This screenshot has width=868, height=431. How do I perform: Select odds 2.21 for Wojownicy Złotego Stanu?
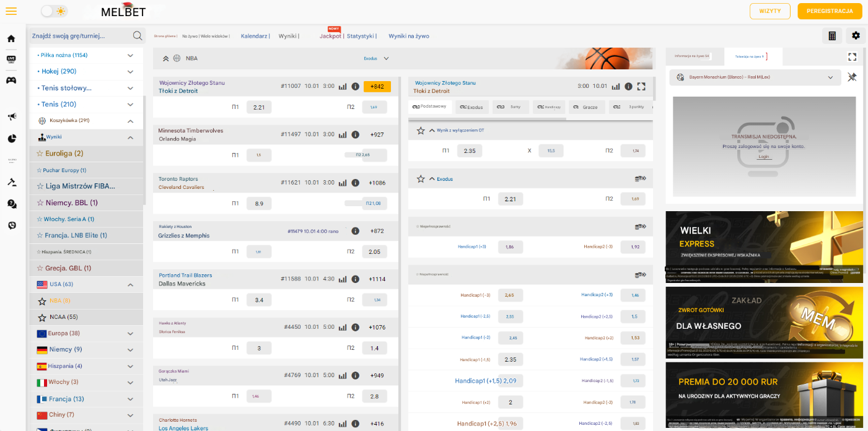pyautogui.click(x=259, y=107)
